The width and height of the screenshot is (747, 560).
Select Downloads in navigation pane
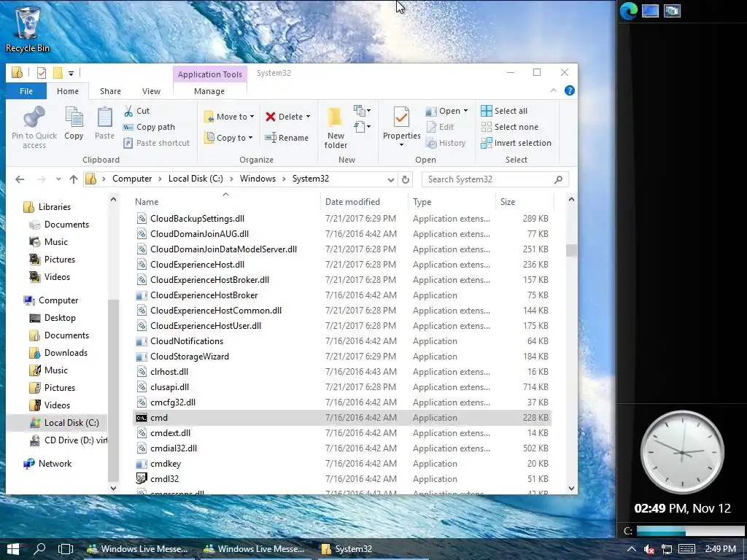click(66, 353)
